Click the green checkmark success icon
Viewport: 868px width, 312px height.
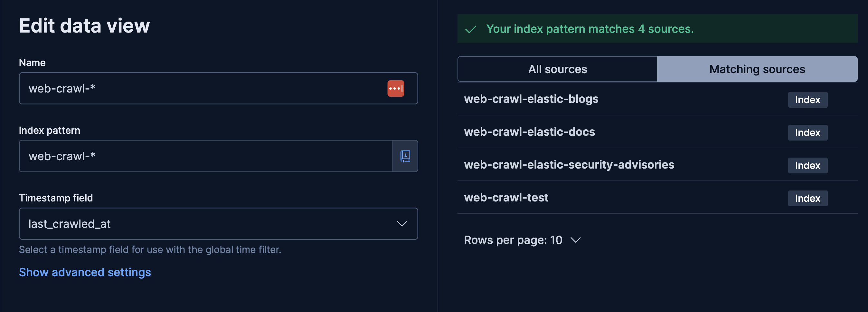[x=470, y=29]
